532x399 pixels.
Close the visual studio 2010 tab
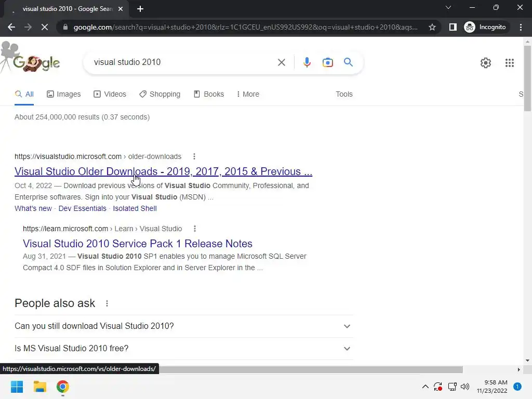point(121,9)
